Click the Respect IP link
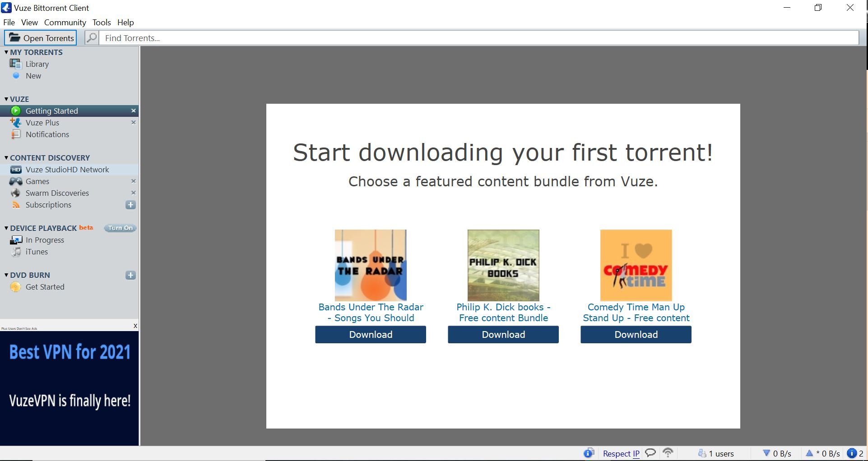The image size is (868, 461). point(621,454)
